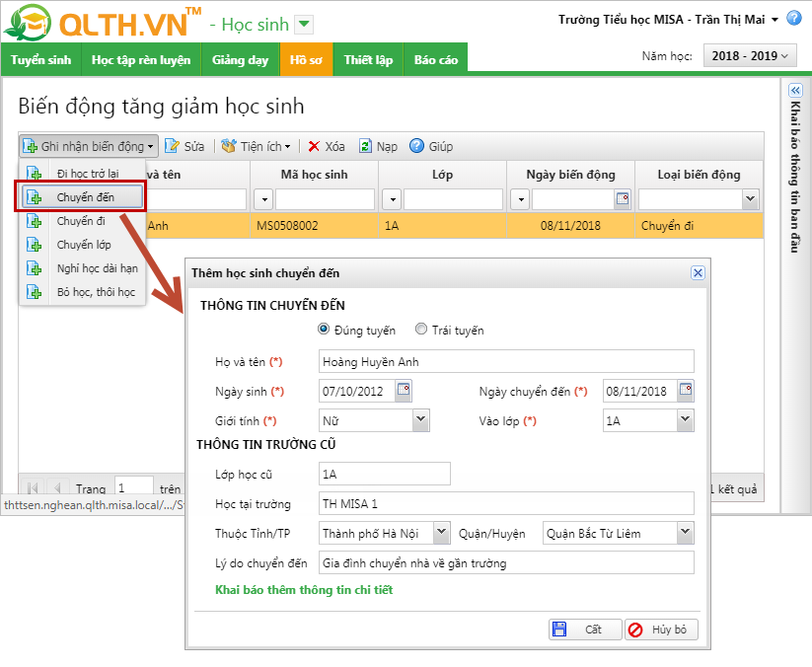Viewport: 812px width, 667px height.
Task: Choose Chuyển đến from the menu
Action: pyautogui.click(x=82, y=197)
